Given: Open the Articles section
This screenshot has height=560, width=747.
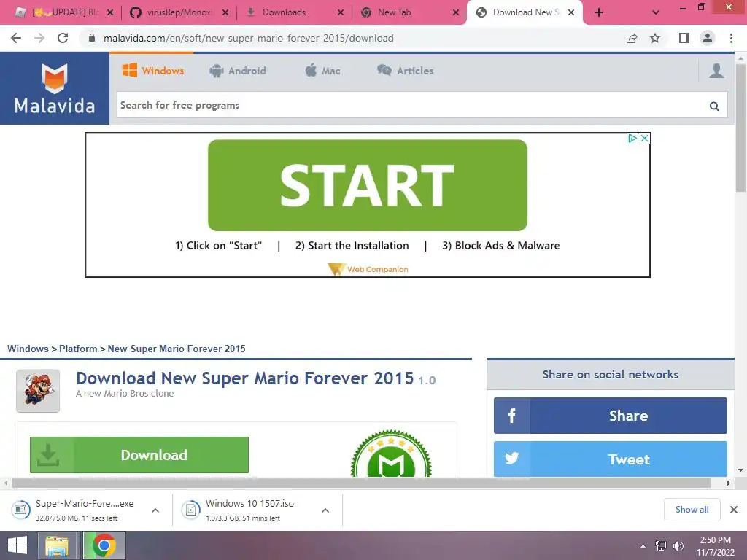Looking at the screenshot, I should pos(406,71).
